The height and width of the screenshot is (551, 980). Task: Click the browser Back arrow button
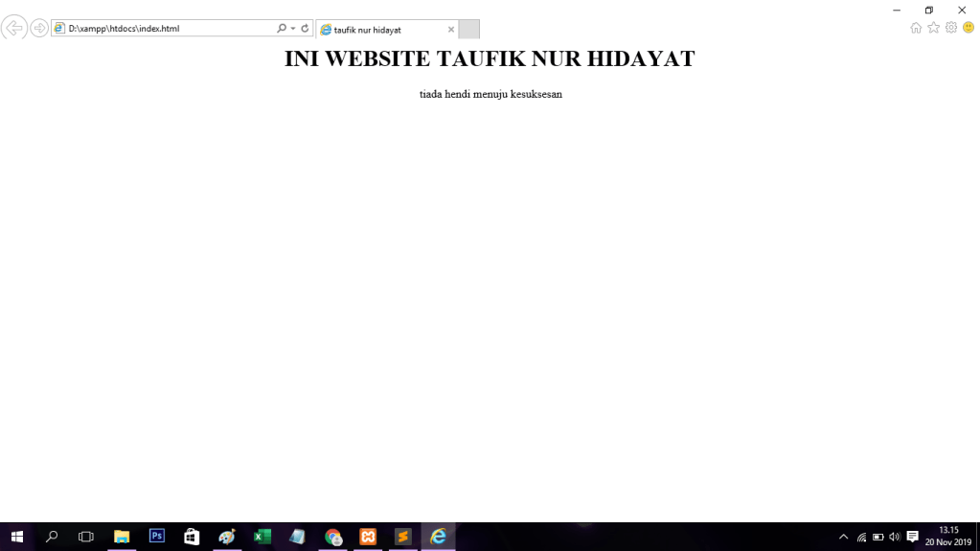[14, 28]
